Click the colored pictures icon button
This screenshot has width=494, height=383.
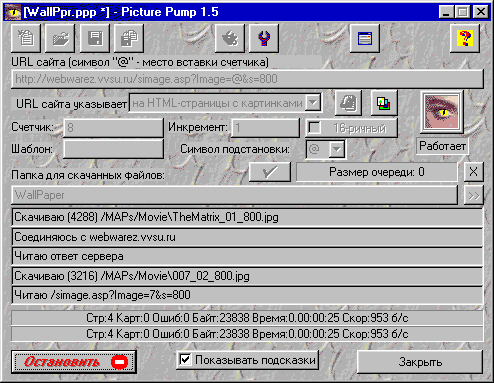(384, 103)
